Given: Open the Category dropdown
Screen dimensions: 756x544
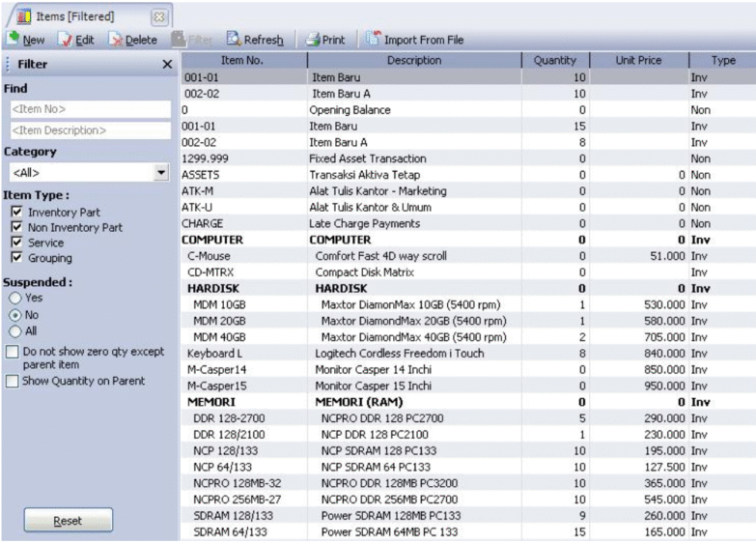Looking at the screenshot, I should pyautogui.click(x=161, y=173).
